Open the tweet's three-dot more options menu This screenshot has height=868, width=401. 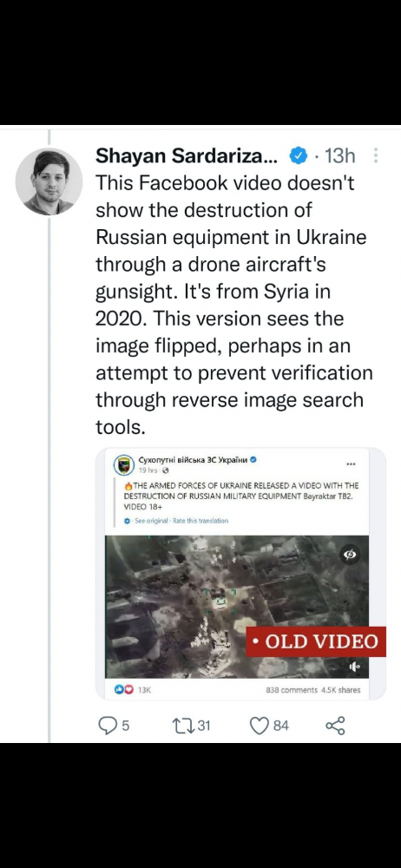tap(376, 155)
